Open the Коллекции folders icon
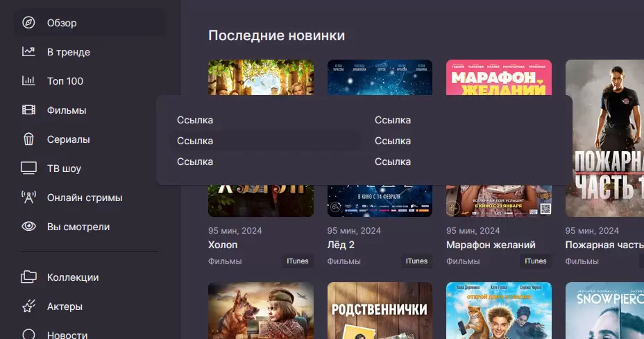 (28, 277)
